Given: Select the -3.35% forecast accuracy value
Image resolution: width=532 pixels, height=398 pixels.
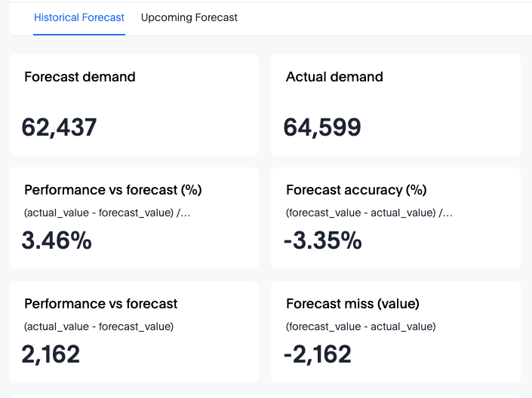Looking at the screenshot, I should coord(323,240).
